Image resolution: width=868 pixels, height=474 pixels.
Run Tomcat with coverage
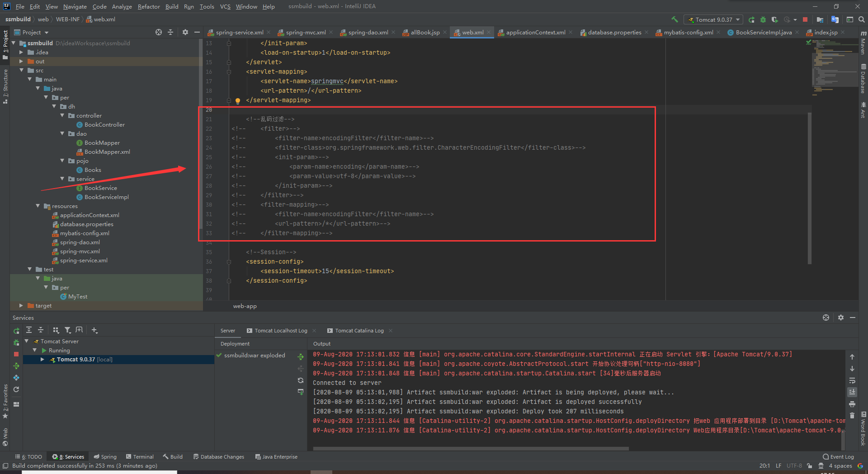tap(775, 19)
